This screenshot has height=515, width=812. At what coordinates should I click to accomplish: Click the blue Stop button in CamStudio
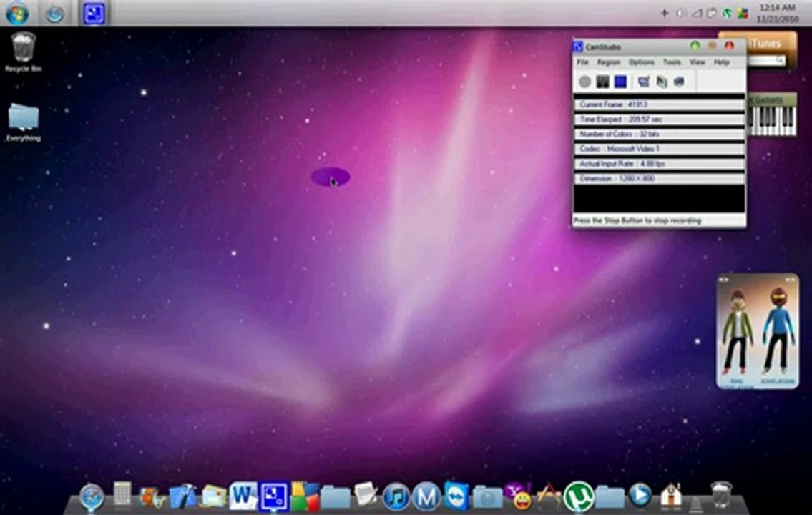[x=620, y=82]
